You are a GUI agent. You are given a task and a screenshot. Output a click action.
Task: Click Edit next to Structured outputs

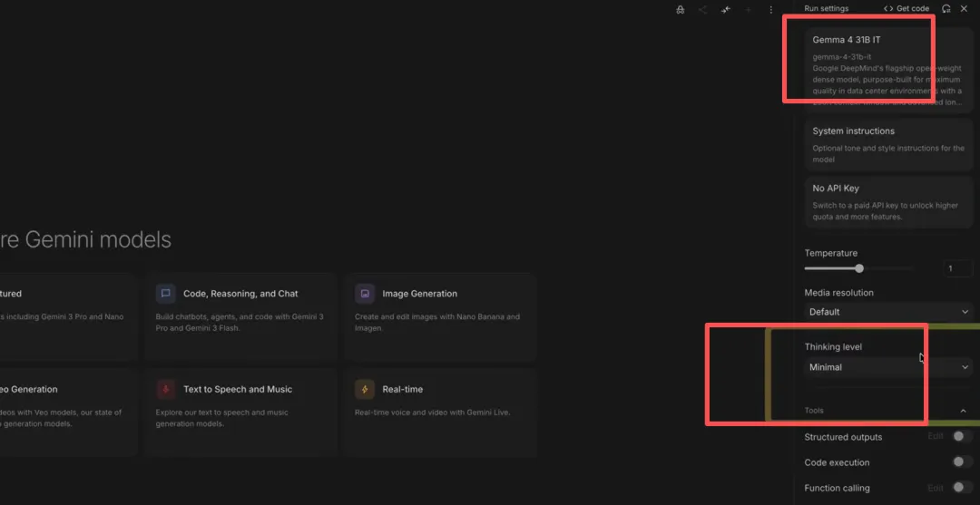coord(936,436)
